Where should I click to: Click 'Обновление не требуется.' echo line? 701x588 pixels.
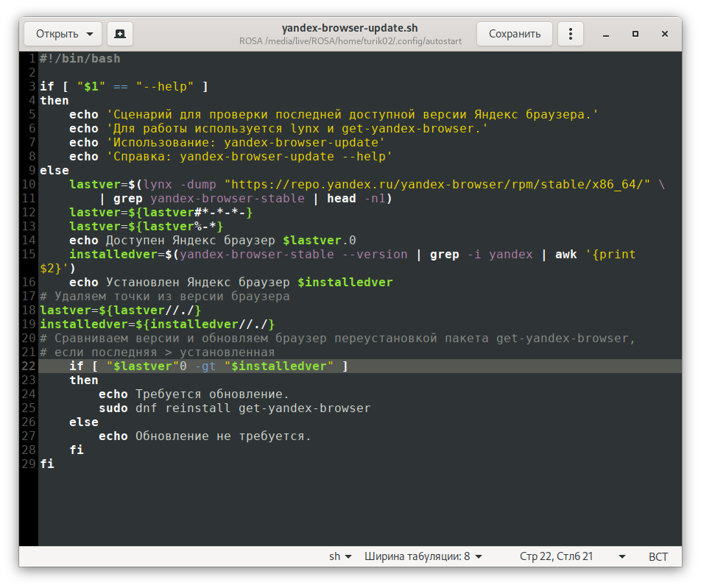tap(205, 436)
